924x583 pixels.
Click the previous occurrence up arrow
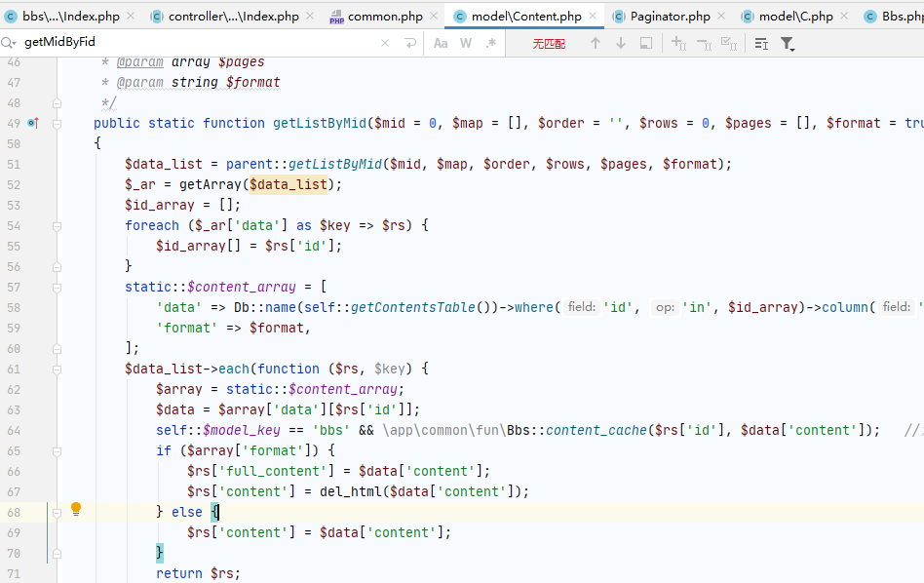click(596, 44)
